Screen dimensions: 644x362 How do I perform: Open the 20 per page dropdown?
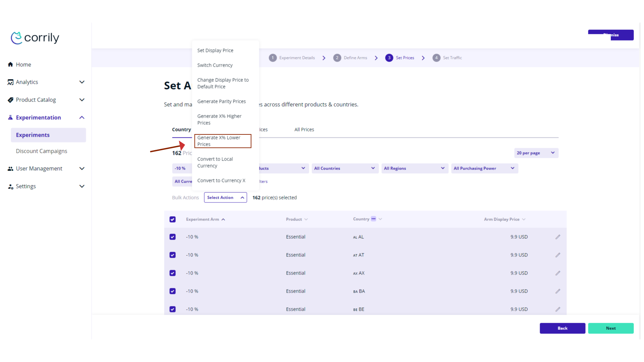point(536,153)
